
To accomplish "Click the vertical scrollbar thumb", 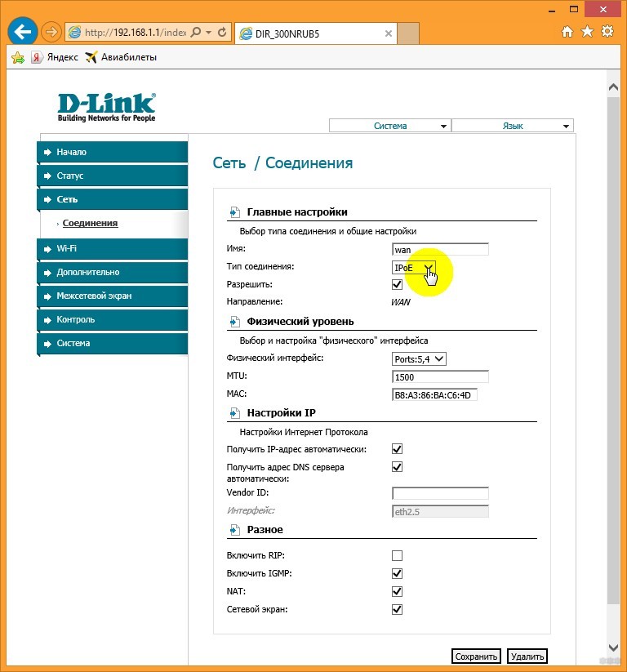I will click(x=613, y=351).
